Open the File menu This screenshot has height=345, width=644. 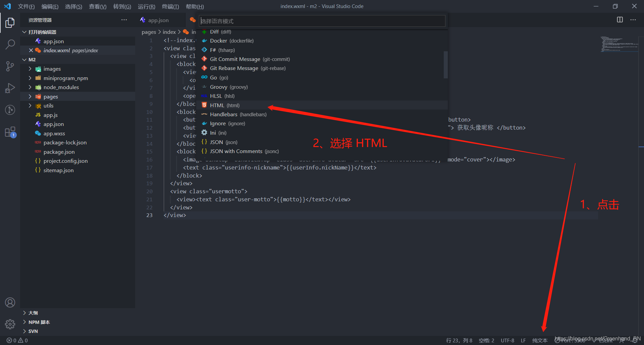[x=26, y=6]
